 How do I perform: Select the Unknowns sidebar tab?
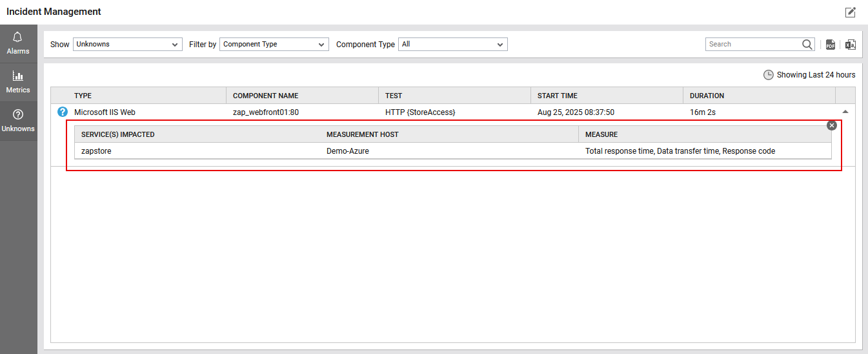pos(18,121)
